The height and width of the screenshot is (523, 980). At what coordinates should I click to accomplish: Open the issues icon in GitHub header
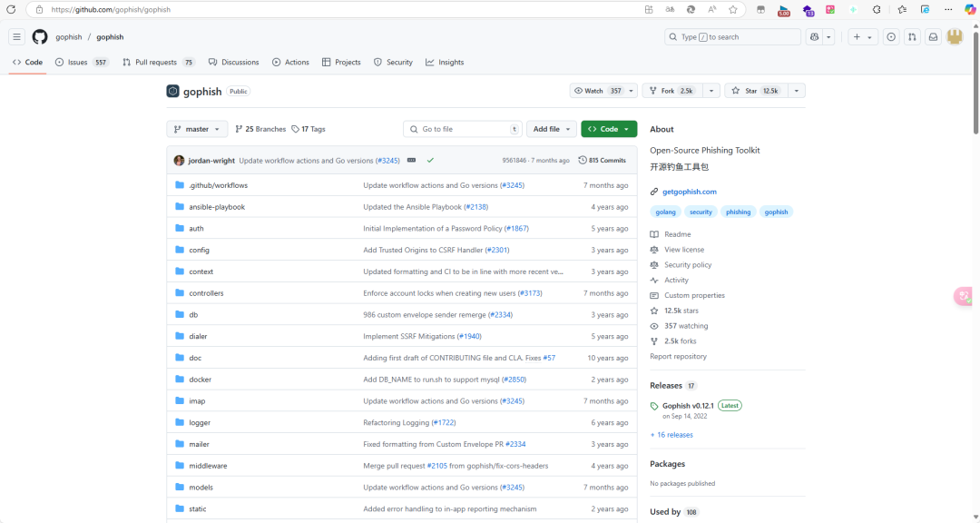[x=891, y=37]
